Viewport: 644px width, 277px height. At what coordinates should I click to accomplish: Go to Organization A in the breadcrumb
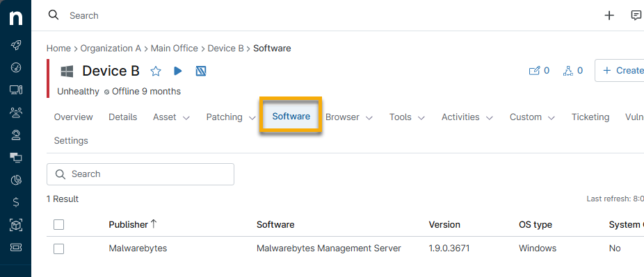111,49
